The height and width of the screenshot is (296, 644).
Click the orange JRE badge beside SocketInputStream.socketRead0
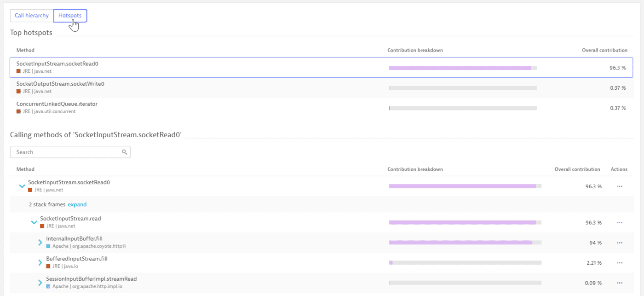coord(30,190)
